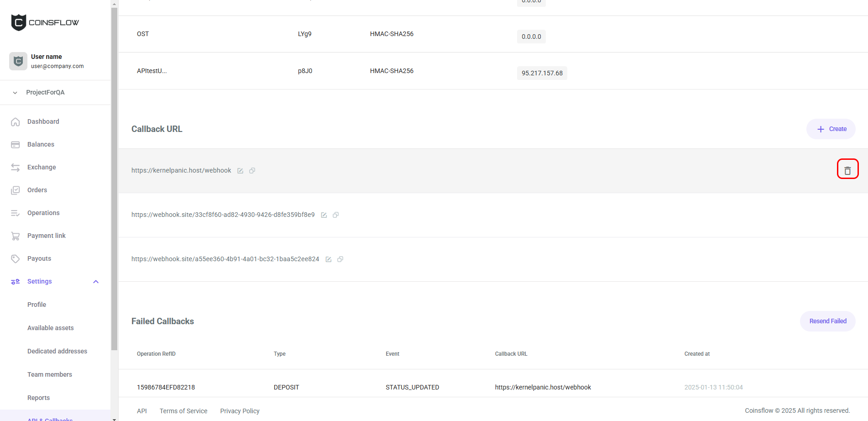Click the sidebar vertical scrollbar
868x421 pixels.
[x=114, y=183]
